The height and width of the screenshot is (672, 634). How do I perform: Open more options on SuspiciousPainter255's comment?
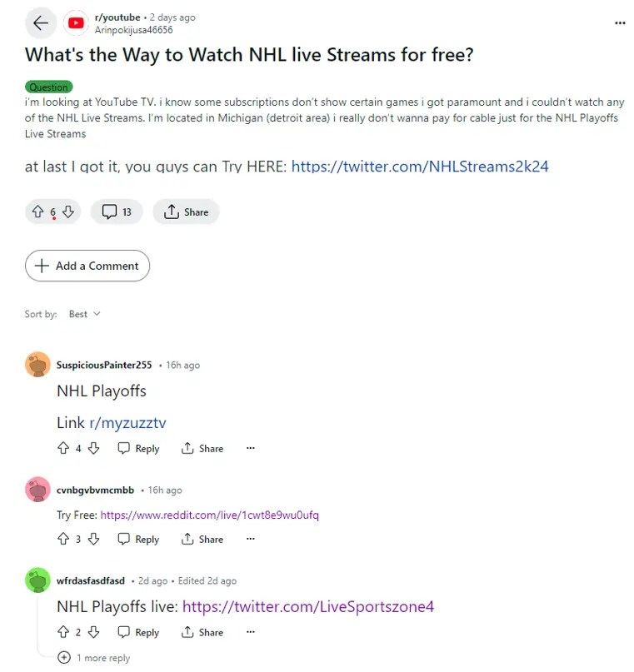pos(251,448)
